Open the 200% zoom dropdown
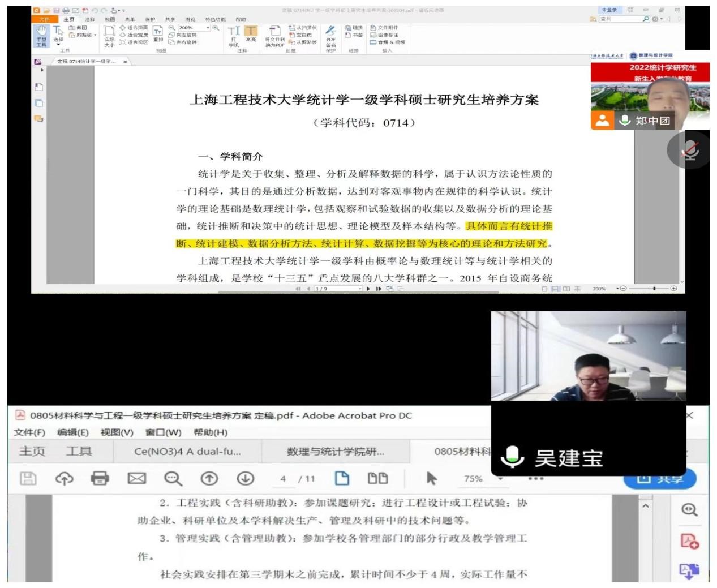The image size is (717, 588). pyautogui.click(x=208, y=28)
